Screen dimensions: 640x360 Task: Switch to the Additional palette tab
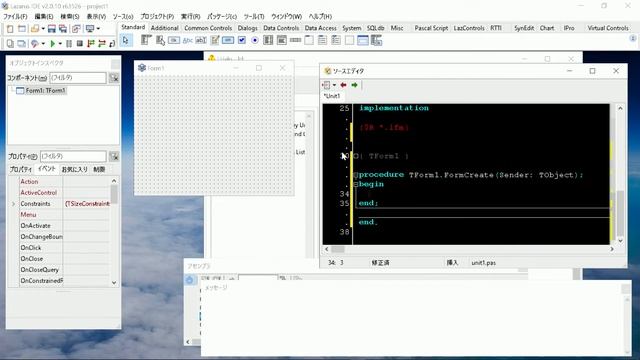pos(164,28)
